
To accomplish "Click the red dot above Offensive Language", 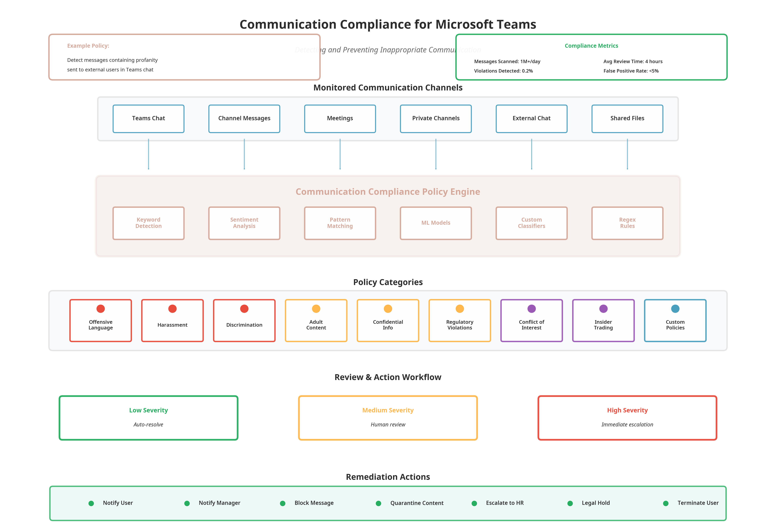I will pos(101,309).
